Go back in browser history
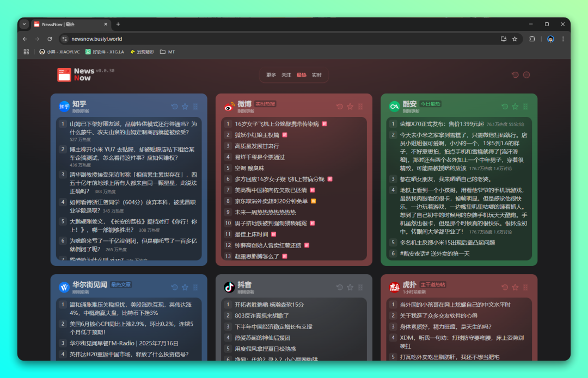The width and height of the screenshot is (588, 378). (25, 39)
